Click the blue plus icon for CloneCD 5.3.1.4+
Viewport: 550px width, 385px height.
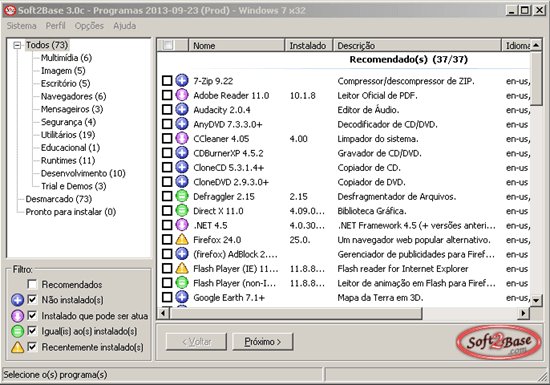click(182, 167)
